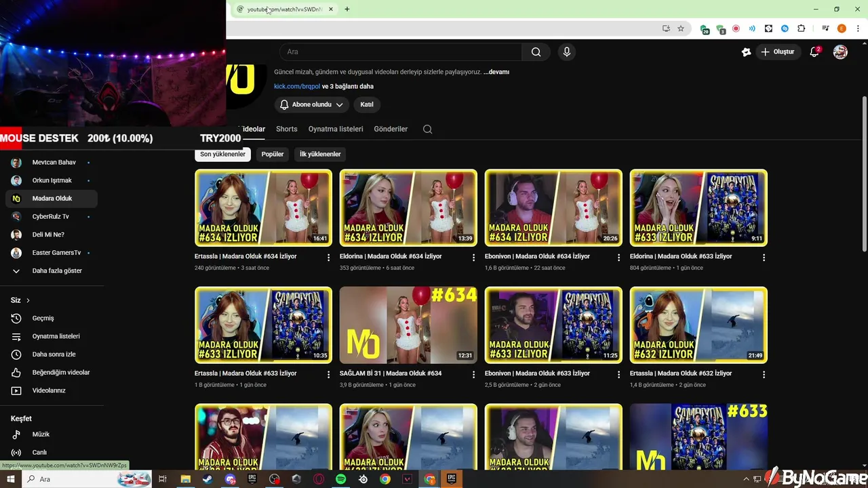Open the Videolar channel tab

(254, 129)
